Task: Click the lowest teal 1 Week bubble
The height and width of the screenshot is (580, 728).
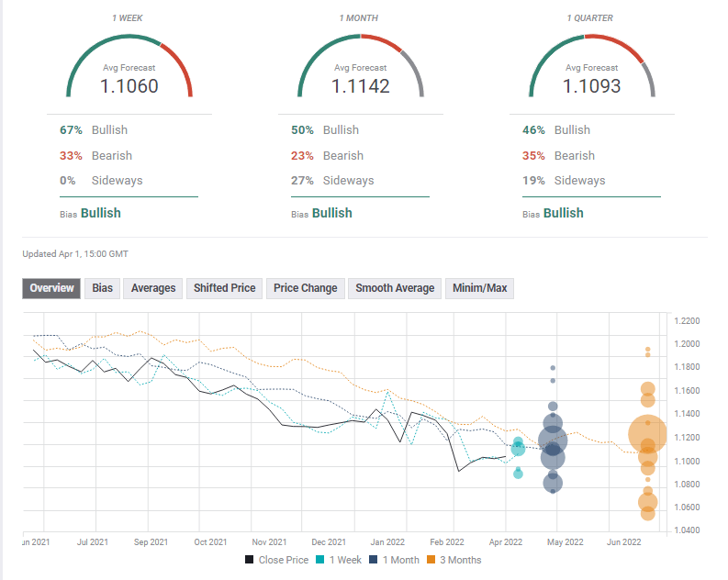Action: (518, 474)
